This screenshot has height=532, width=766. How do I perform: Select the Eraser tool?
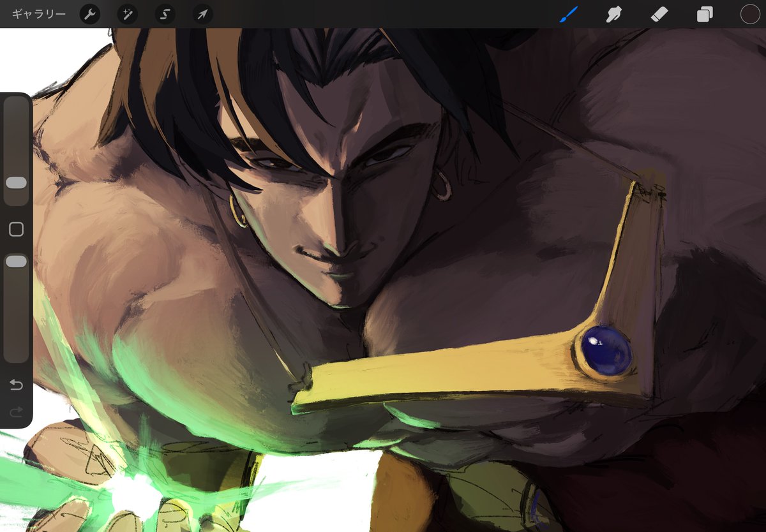point(659,14)
